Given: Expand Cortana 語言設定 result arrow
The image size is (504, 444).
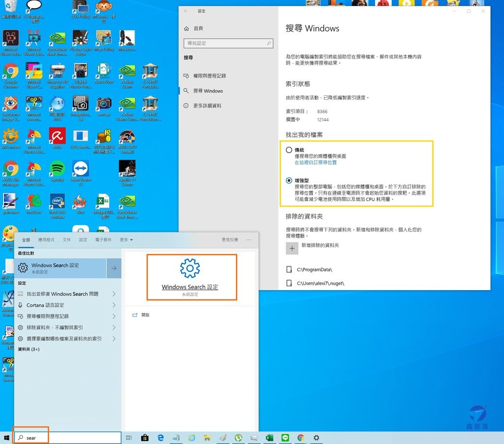Looking at the screenshot, I should (114, 305).
